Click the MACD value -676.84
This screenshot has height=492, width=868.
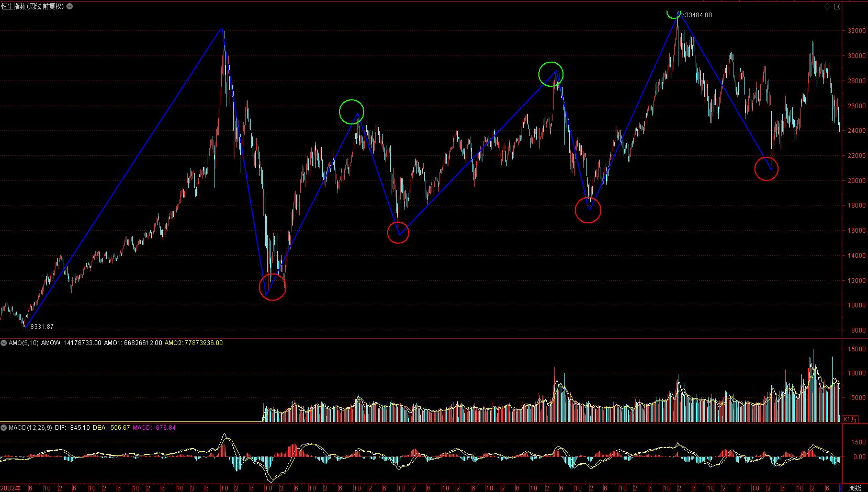(x=164, y=428)
